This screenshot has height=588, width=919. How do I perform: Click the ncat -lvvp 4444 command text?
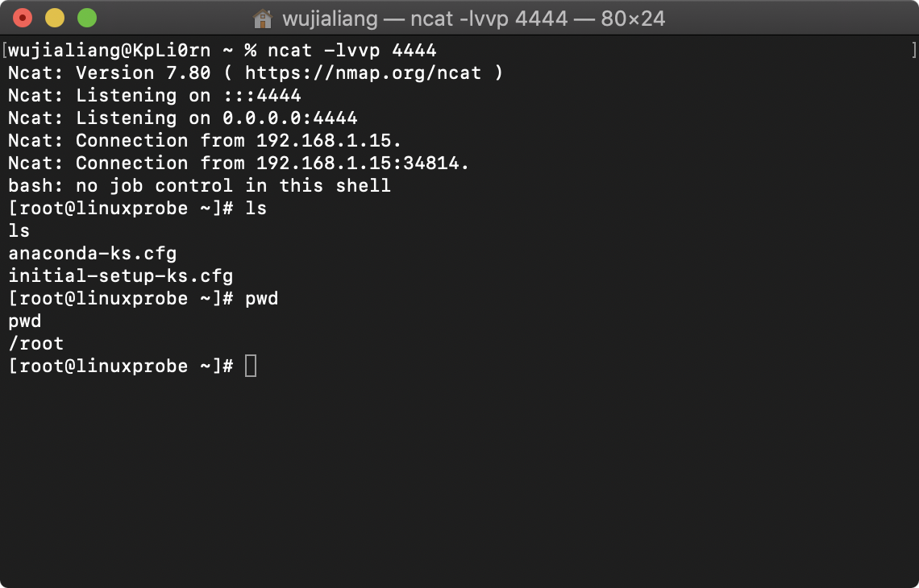tap(351, 51)
